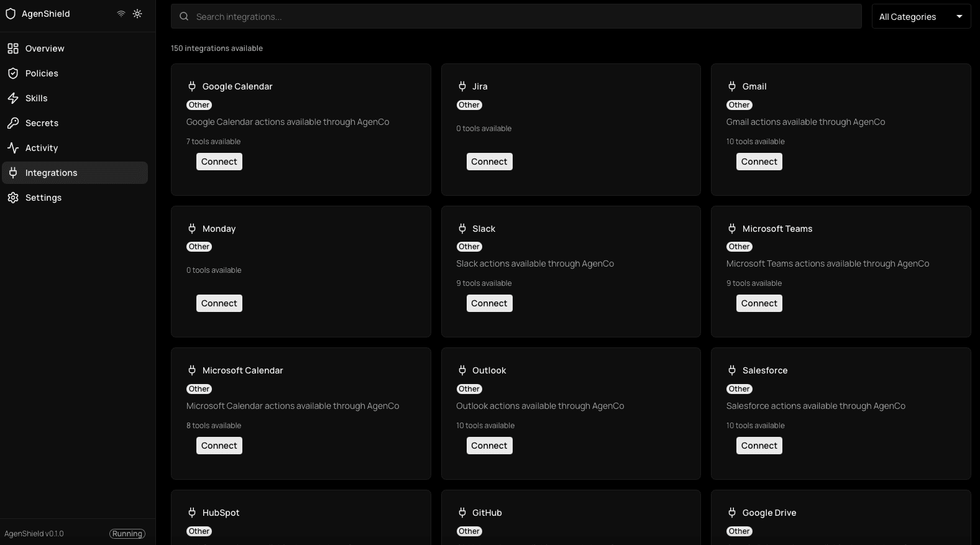Click 'Outlook actions available through AgenCo' text

540,406
